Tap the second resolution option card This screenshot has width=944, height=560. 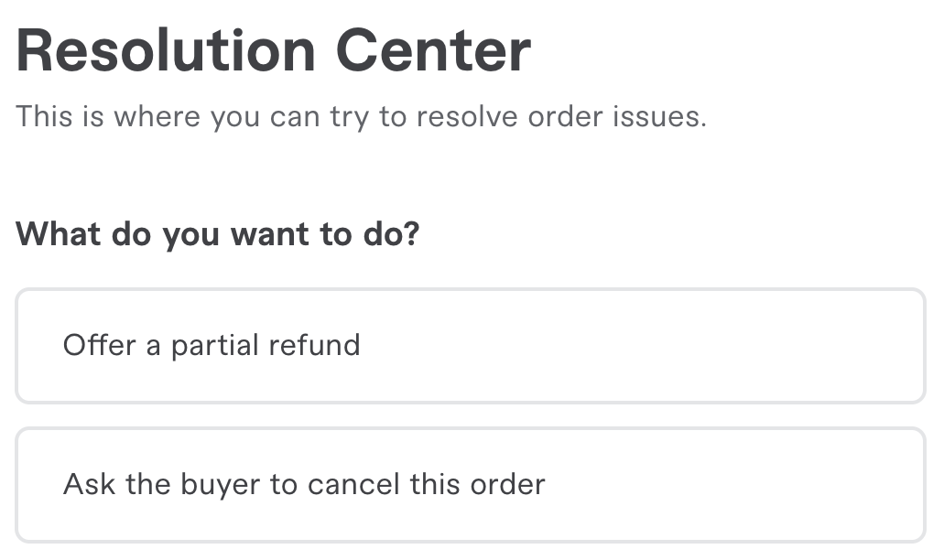click(x=470, y=484)
